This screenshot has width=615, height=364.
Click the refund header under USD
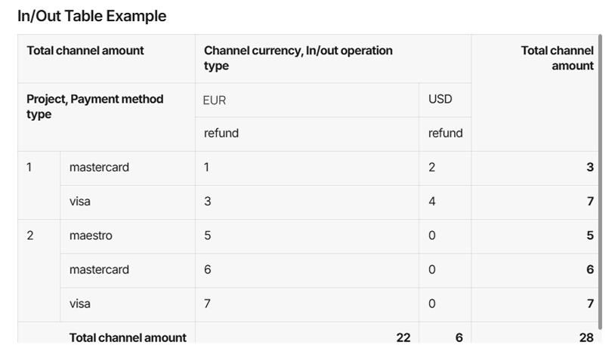(x=445, y=134)
